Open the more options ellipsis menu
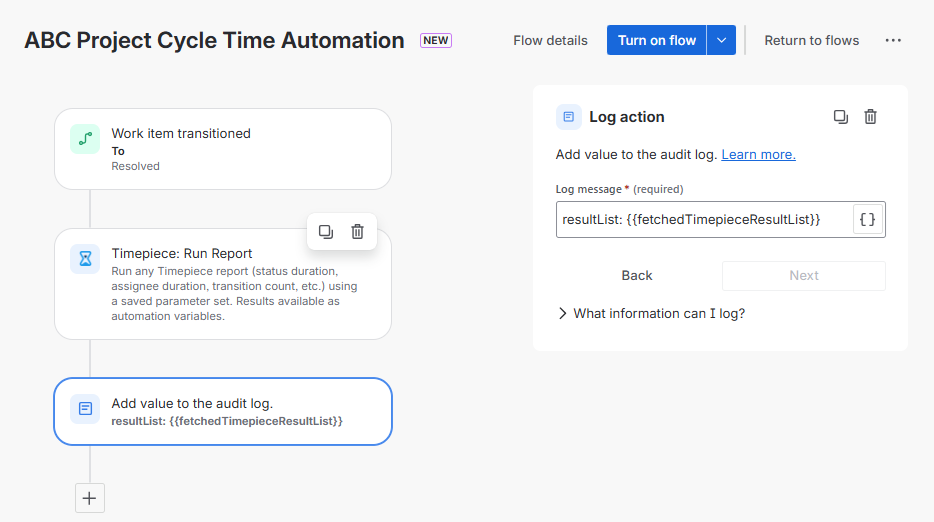Image resolution: width=934 pixels, height=522 pixels. (893, 41)
